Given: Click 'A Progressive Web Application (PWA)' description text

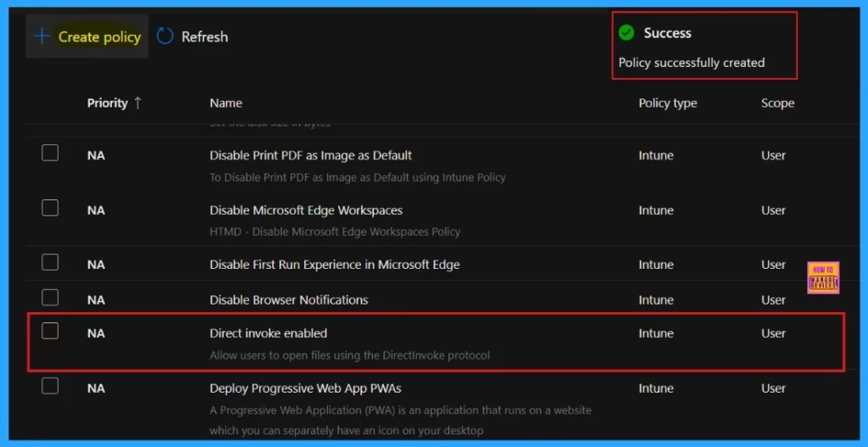Looking at the screenshot, I should (400, 421).
